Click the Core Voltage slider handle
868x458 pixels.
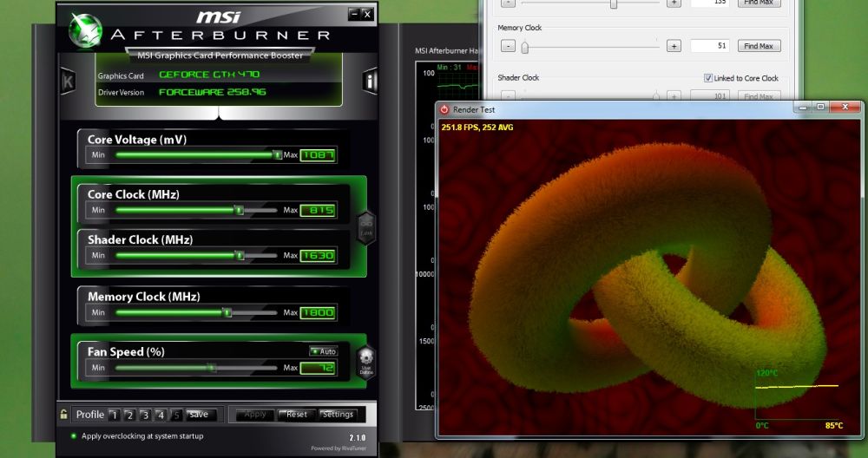tap(278, 155)
